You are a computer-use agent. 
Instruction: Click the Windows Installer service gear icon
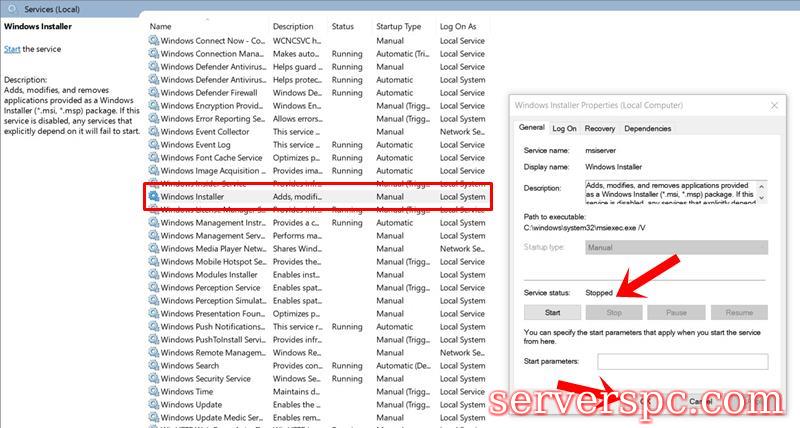(x=154, y=197)
